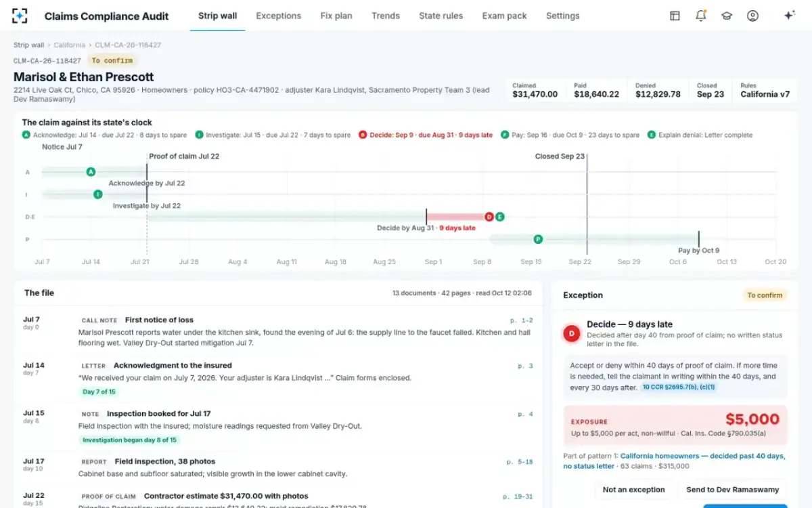Open page link p. 4
The image size is (812, 508).
[x=526, y=414]
